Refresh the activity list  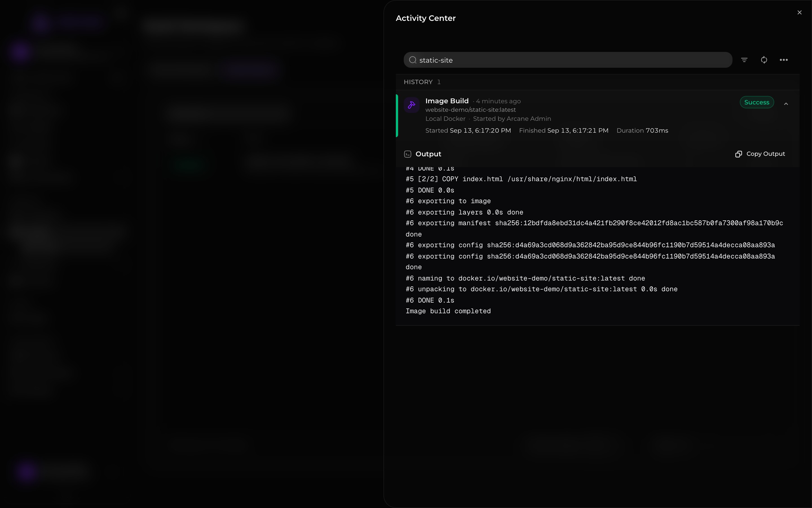tap(764, 60)
